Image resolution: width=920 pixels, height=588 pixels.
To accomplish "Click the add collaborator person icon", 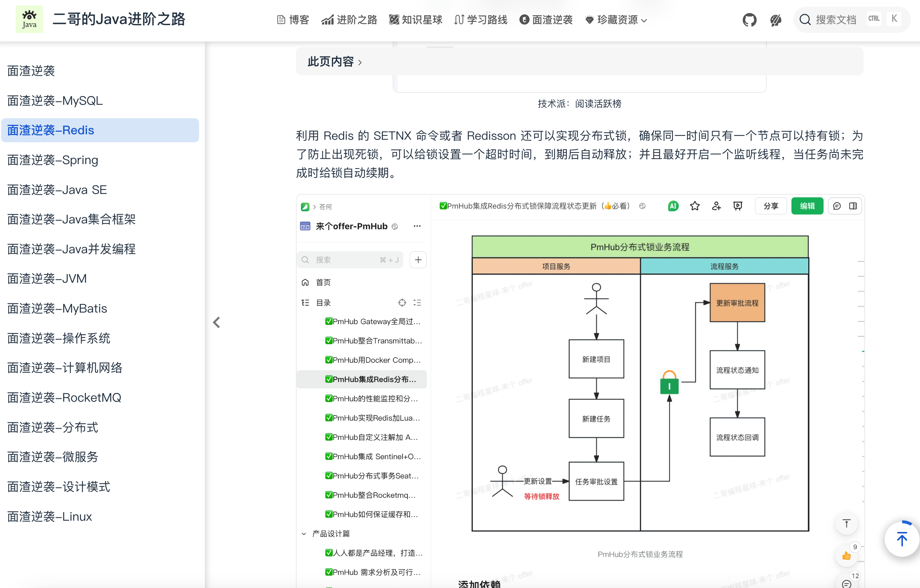I will (x=716, y=206).
